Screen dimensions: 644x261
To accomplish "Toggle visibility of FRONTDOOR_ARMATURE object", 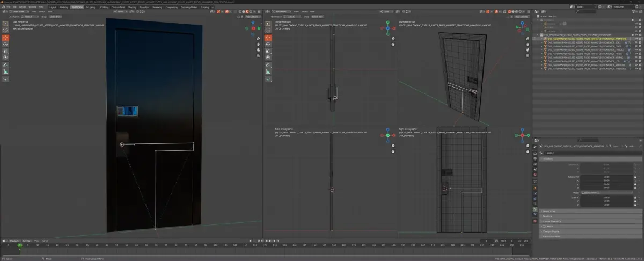I will point(636,39).
